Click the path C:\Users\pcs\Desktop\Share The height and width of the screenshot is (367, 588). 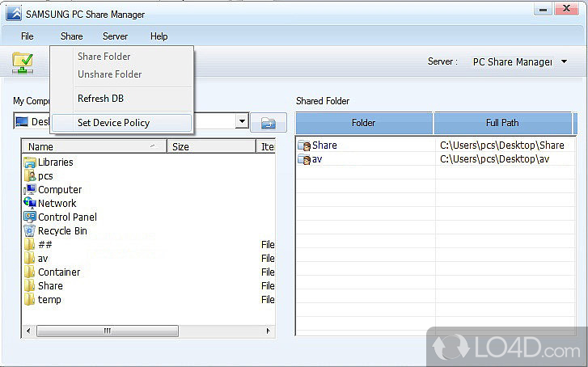502,146
